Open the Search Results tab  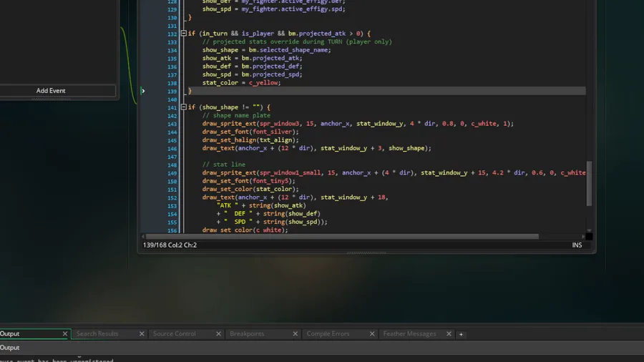point(97,333)
